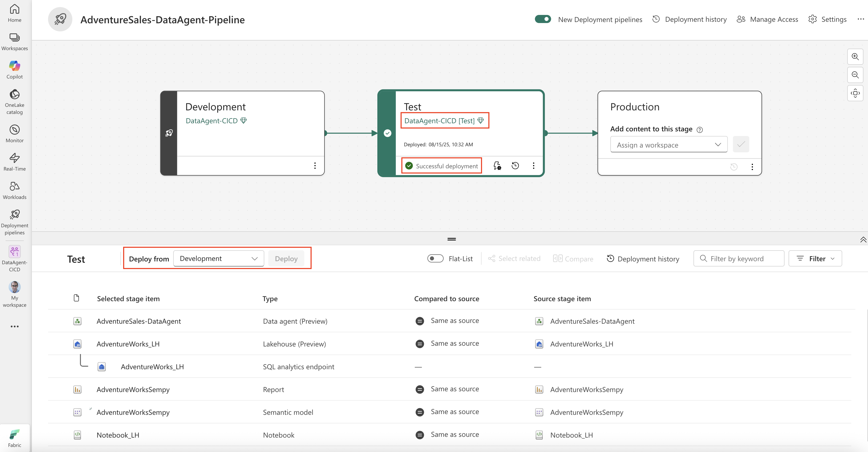Image resolution: width=868 pixels, height=452 pixels.
Task: Open Test stage deployment history clock icon
Action: [515, 166]
